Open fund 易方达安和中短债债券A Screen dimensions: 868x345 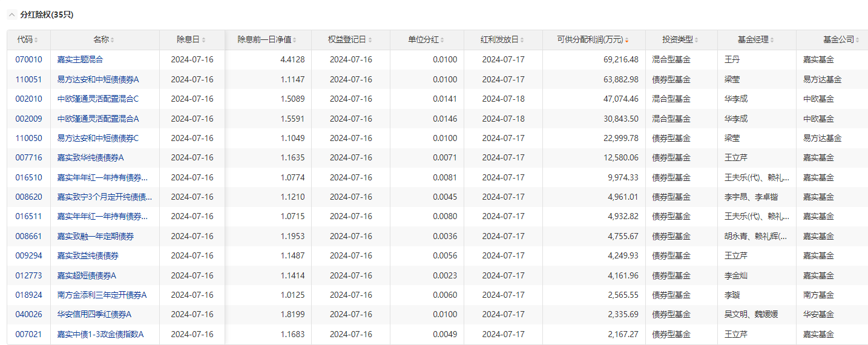click(98, 79)
